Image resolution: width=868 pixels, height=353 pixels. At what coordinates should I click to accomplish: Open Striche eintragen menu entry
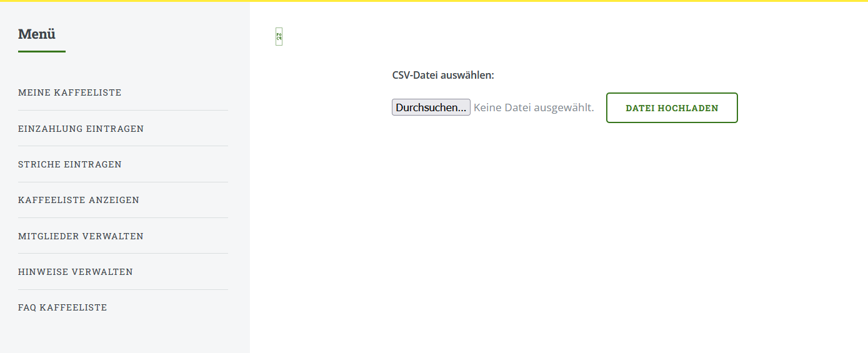pyautogui.click(x=70, y=164)
